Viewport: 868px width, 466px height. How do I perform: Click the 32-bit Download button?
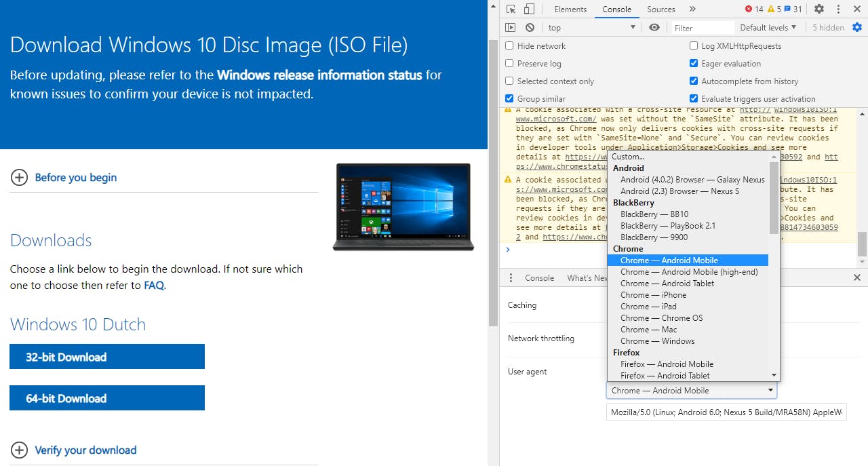point(107,357)
